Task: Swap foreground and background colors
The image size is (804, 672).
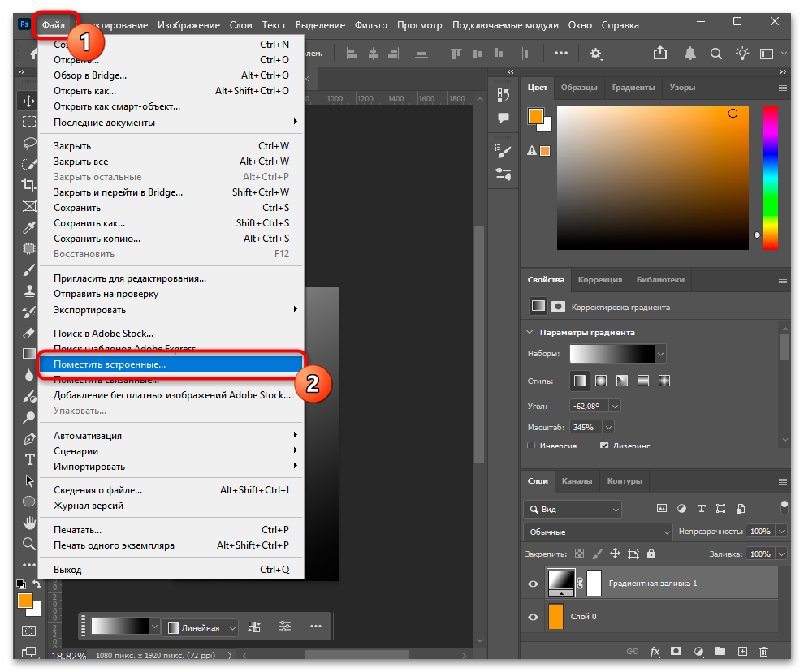Action: point(37,584)
